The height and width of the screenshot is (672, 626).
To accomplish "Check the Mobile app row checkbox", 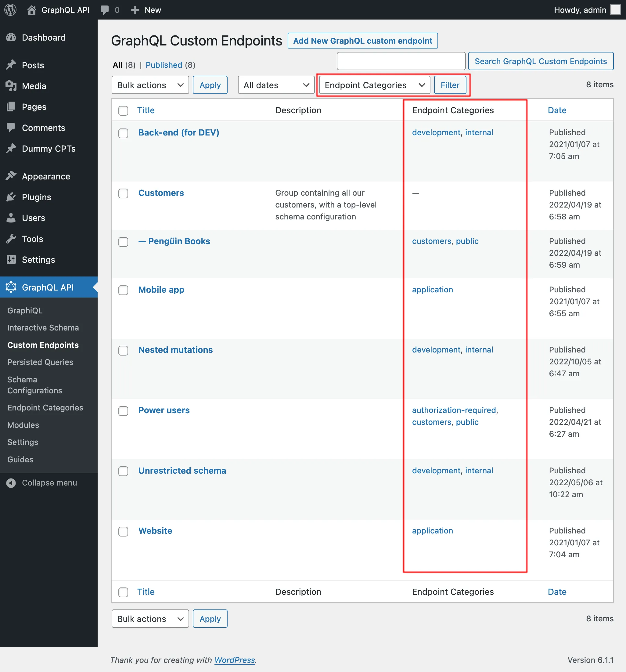I will [x=123, y=290].
